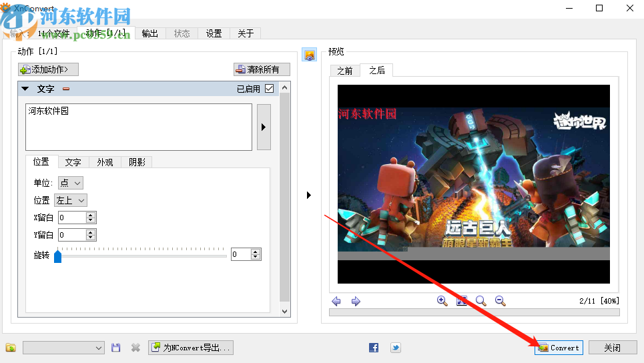Open the 位置 position dropdown

(71, 200)
